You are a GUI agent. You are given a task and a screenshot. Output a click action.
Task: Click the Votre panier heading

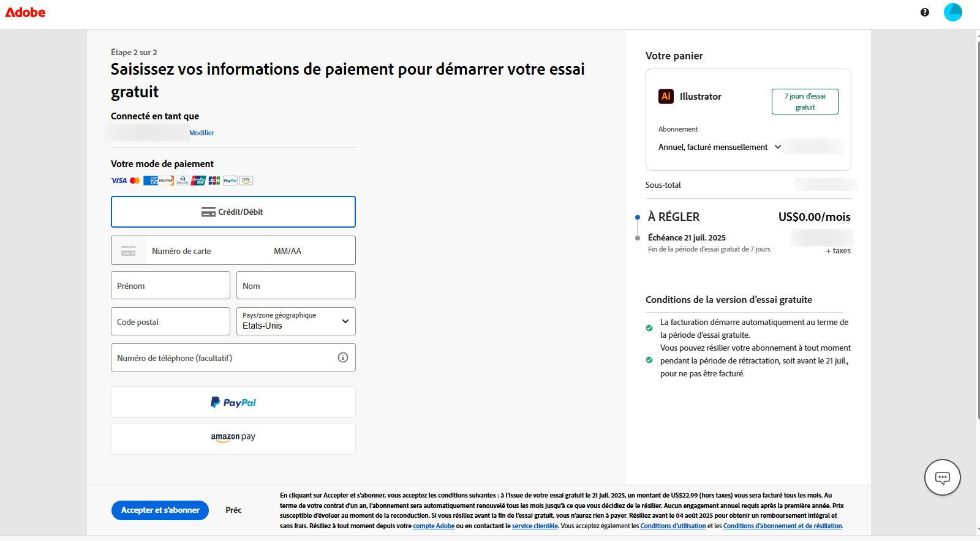coord(674,56)
